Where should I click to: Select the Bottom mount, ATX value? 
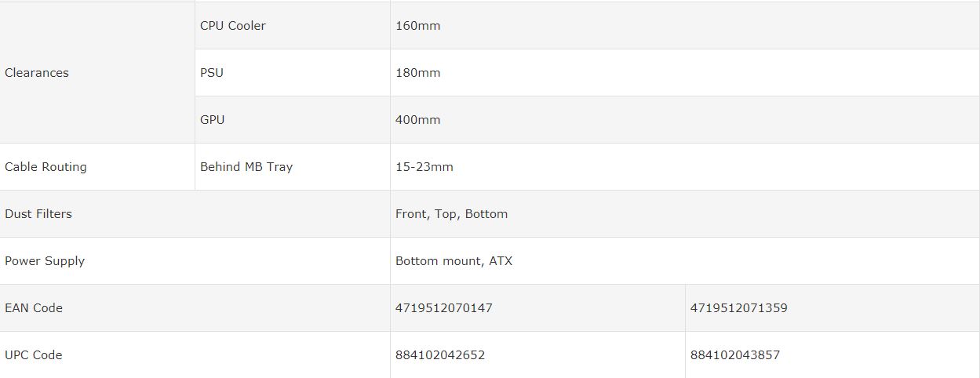(x=454, y=261)
